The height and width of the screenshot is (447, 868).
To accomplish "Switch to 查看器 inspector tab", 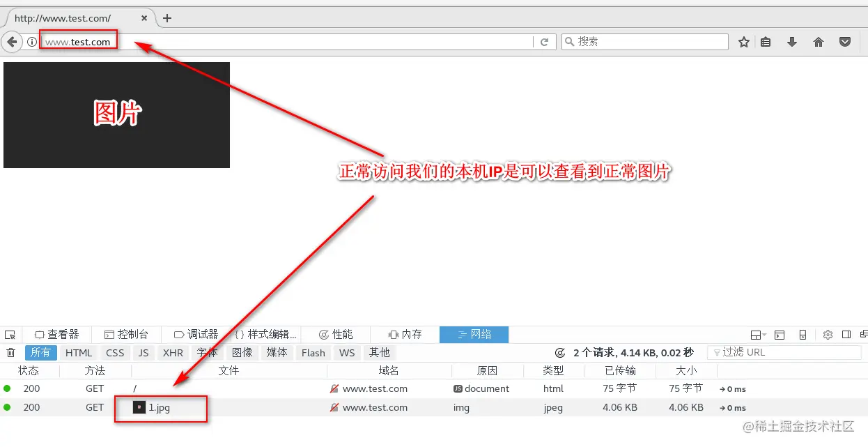I will tap(57, 335).
